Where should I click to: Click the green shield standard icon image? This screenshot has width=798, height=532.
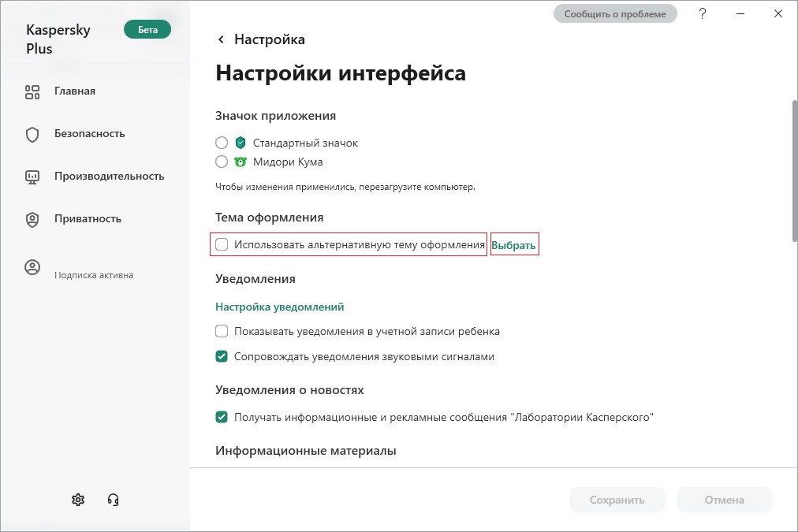tap(241, 143)
